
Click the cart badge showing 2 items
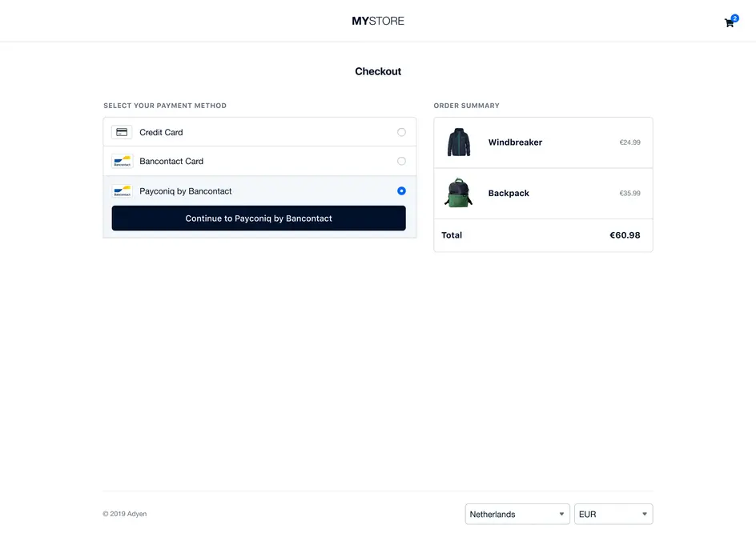coord(734,17)
